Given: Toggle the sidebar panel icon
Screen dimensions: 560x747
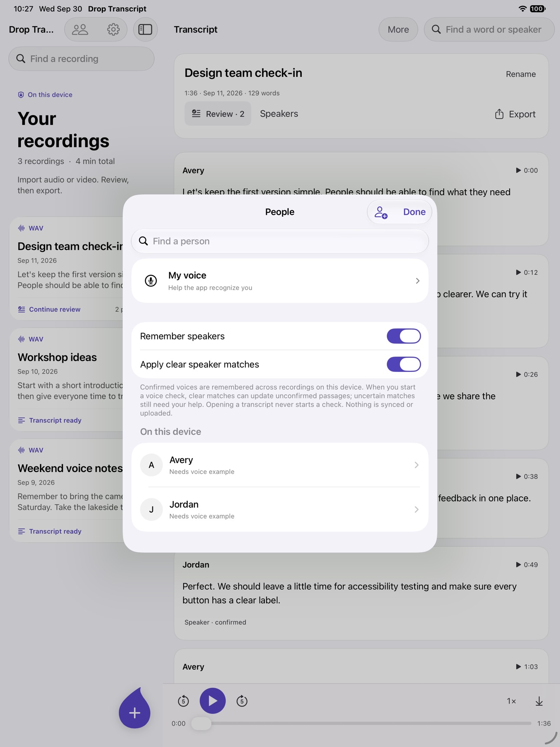Looking at the screenshot, I should click(x=145, y=30).
